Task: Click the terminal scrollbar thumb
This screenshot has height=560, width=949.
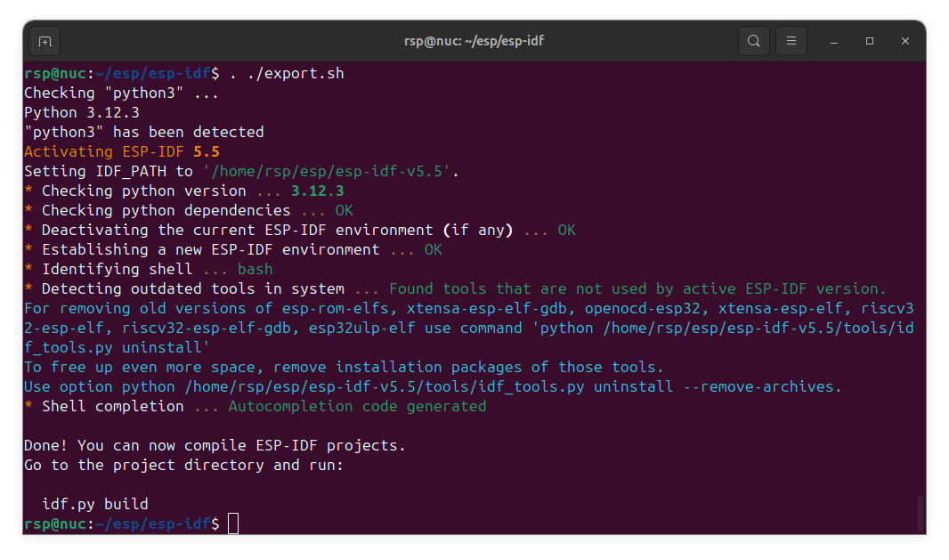Action: pyautogui.click(x=920, y=514)
